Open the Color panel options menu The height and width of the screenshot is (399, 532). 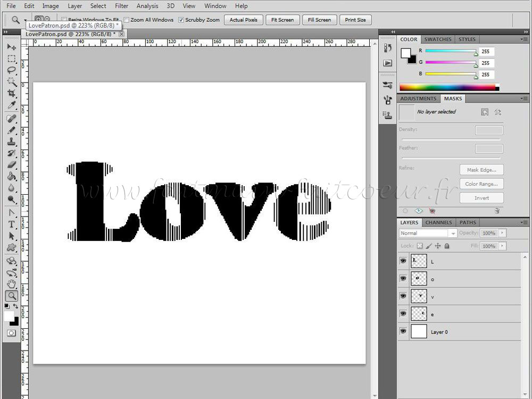tap(524, 39)
